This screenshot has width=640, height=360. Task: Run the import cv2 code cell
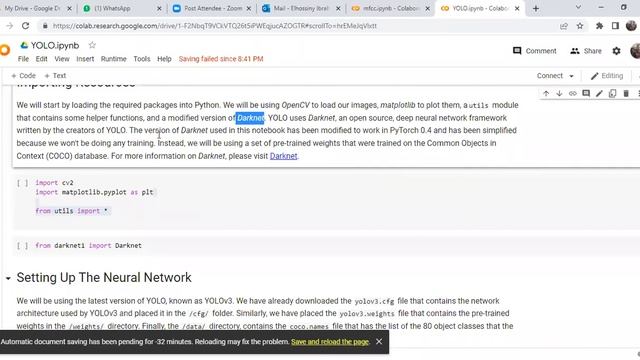point(22,183)
